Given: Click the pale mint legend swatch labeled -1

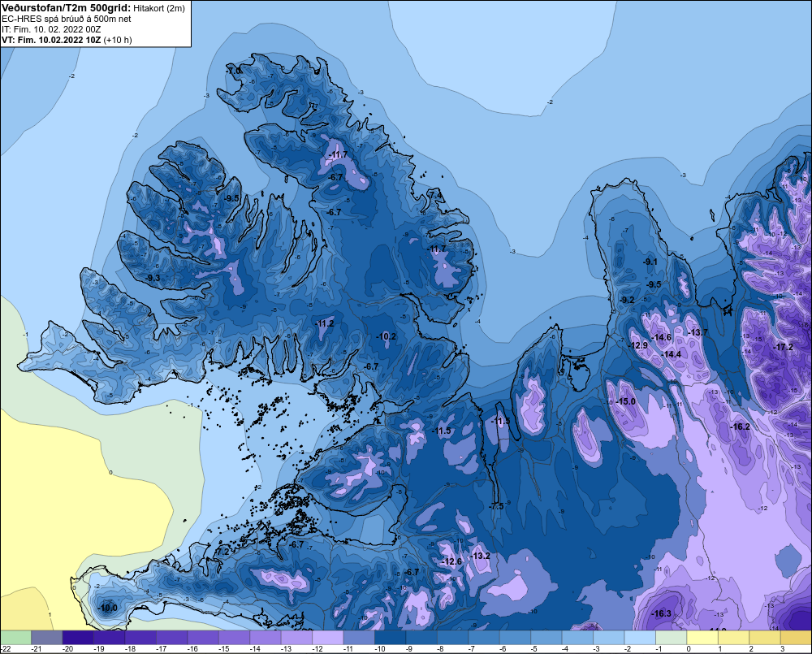Looking at the screenshot, I should click(672, 637).
